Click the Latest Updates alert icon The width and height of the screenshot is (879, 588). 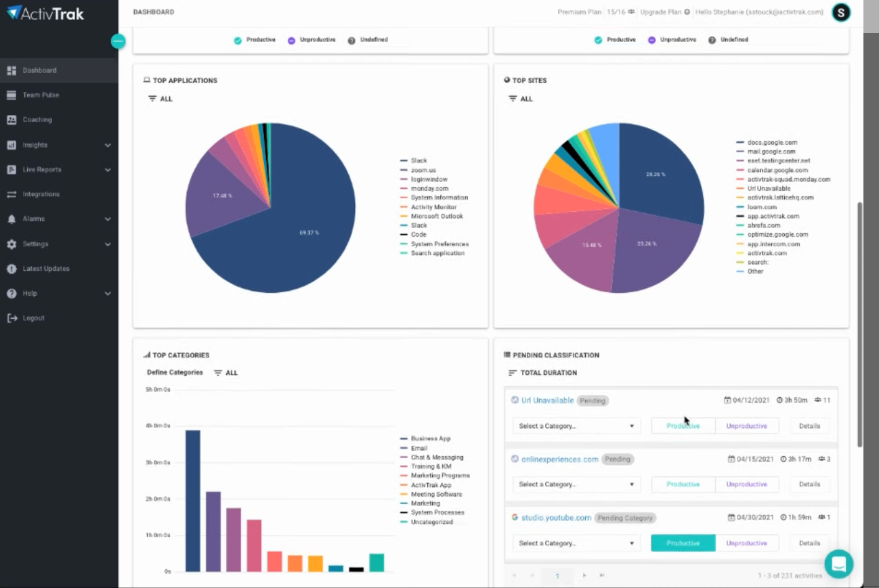[12, 269]
